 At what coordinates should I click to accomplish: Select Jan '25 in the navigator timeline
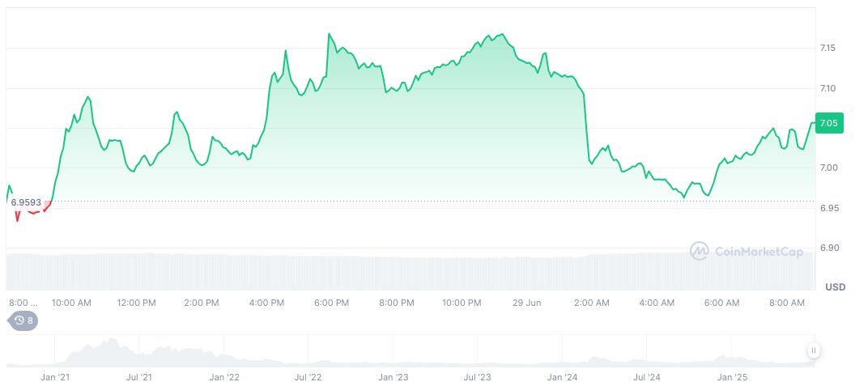pos(733,376)
